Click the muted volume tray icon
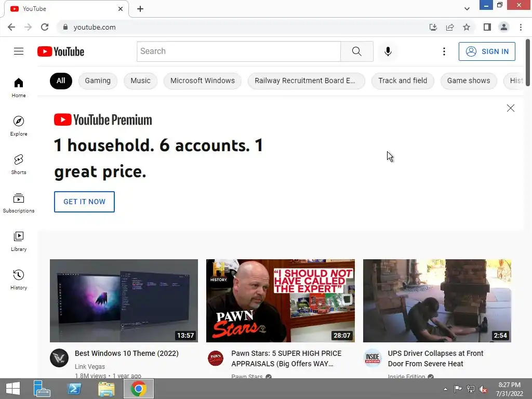The height and width of the screenshot is (399, 532). [x=483, y=389]
